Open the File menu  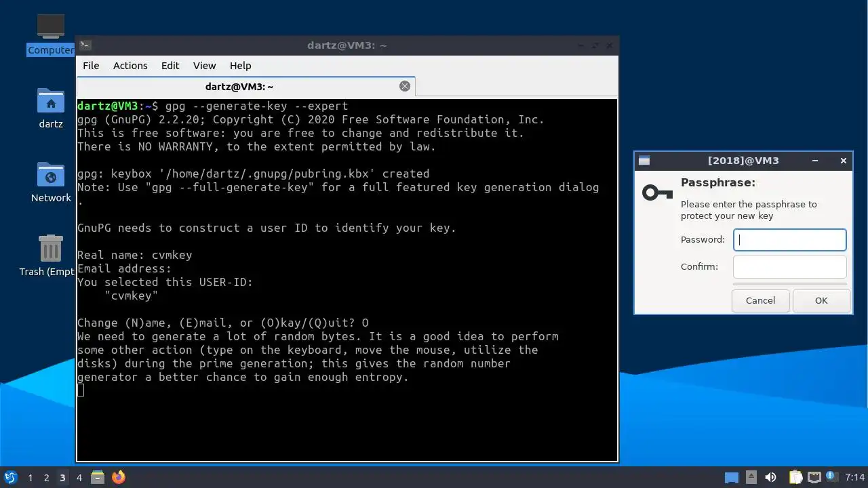(91, 66)
